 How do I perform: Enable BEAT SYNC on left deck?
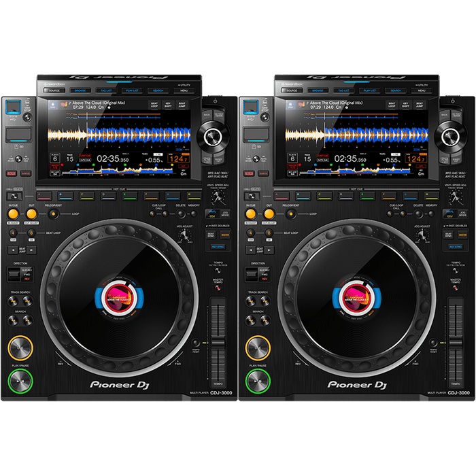(211, 235)
